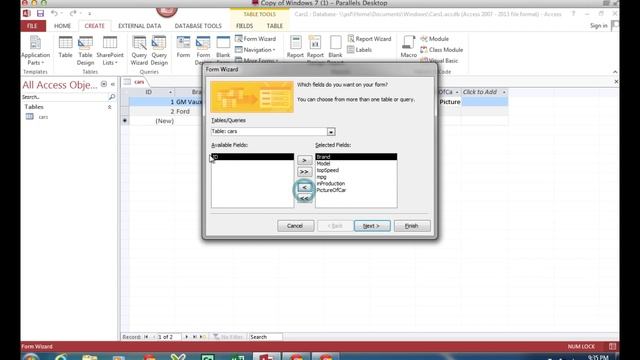Cancel the Form Wizard
This screenshot has width=640, height=360.
pos(295,226)
